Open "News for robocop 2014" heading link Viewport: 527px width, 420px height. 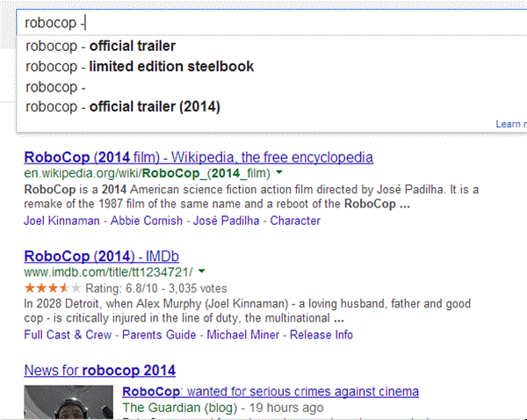point(100,369)
